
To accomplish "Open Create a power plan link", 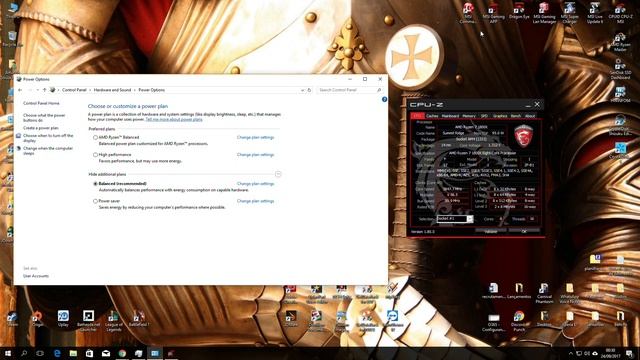I will [x=41, y=128].
